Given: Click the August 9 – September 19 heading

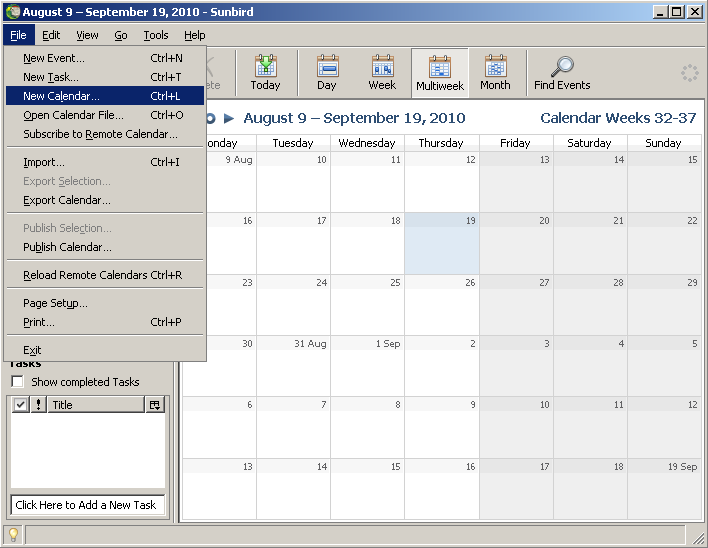Looking at the screenshot, I should click(x=354, y=118).
